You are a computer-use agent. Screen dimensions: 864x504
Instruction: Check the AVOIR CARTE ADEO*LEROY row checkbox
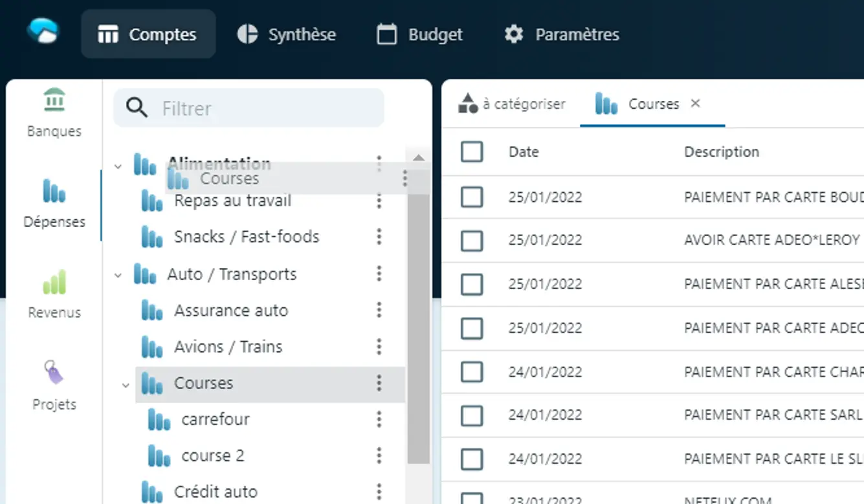pos(472,240)
